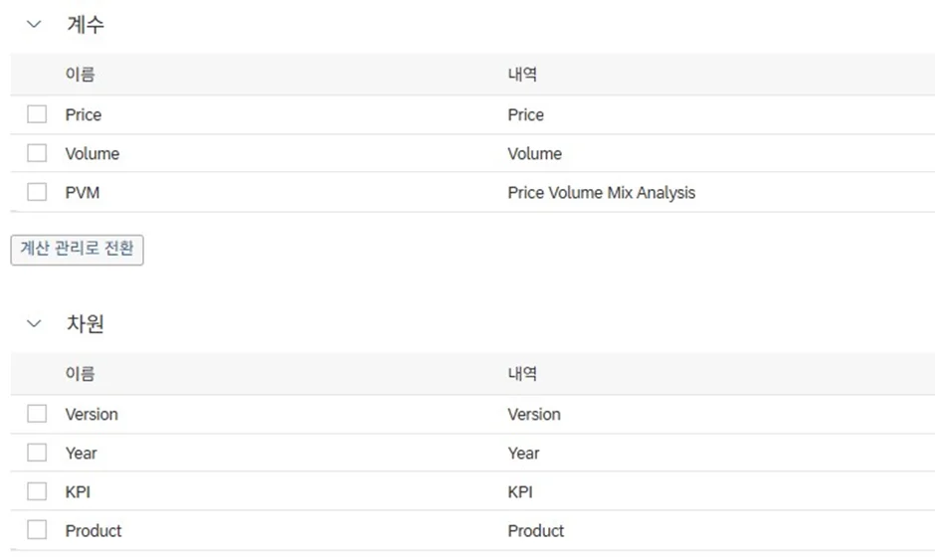
Task: Check the Price row checkbox
Action: click(37, 114)
